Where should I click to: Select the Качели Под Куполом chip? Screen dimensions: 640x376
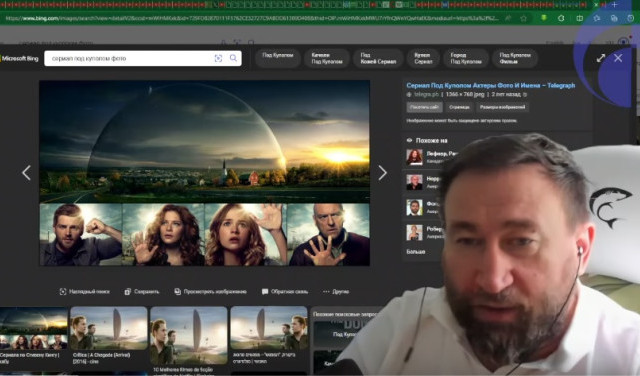(x=327, y=58)
